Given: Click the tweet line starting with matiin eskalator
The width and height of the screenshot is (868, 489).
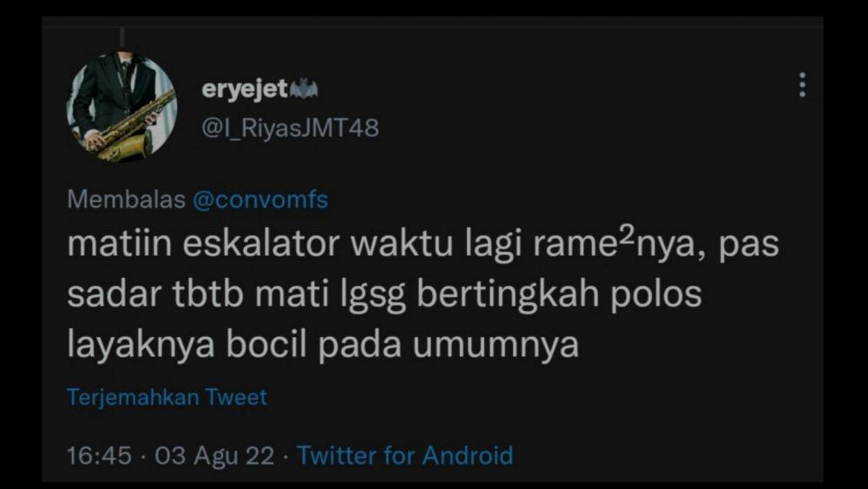Looking at the screenshot, I should click(423, 244).
